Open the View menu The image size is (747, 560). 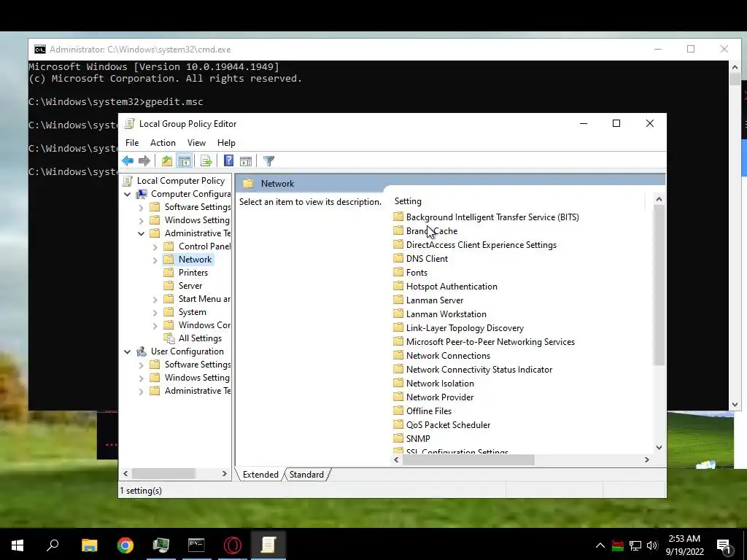click(196, 143)
